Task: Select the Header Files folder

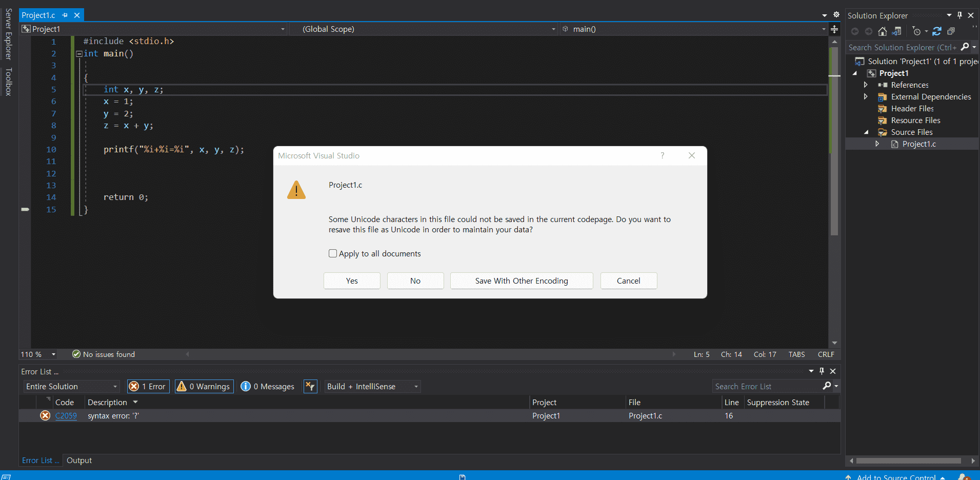Action: pyautogui.click(x=912, y=109)
